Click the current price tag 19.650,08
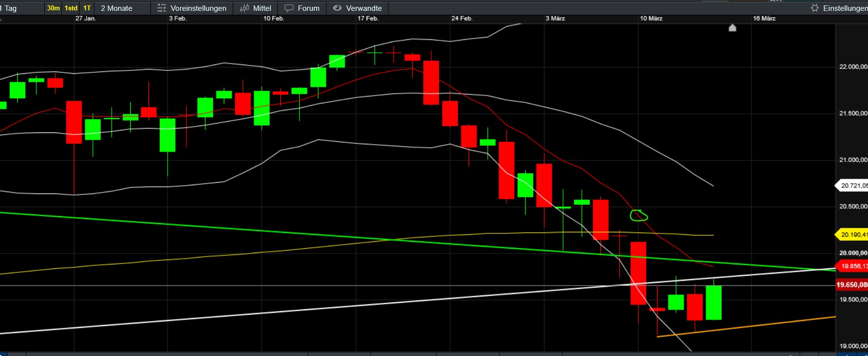The height and width of the screenshot is (356, 868). coord(852,285)
